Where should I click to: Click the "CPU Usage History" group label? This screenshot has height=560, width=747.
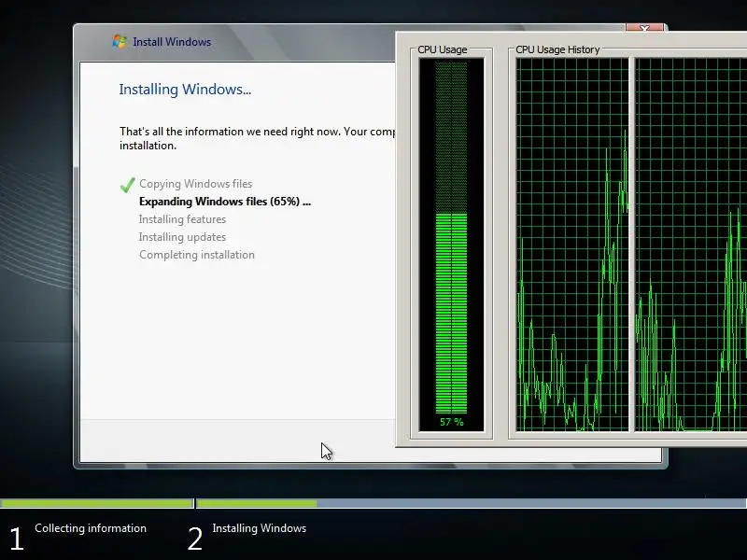(557, 49)
